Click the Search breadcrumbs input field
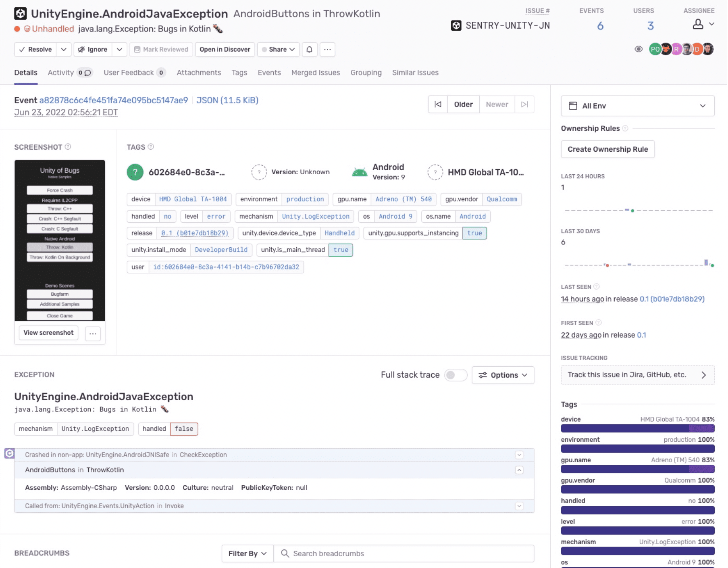Viewport: 728px width, 568px height. tap(404, 553)
